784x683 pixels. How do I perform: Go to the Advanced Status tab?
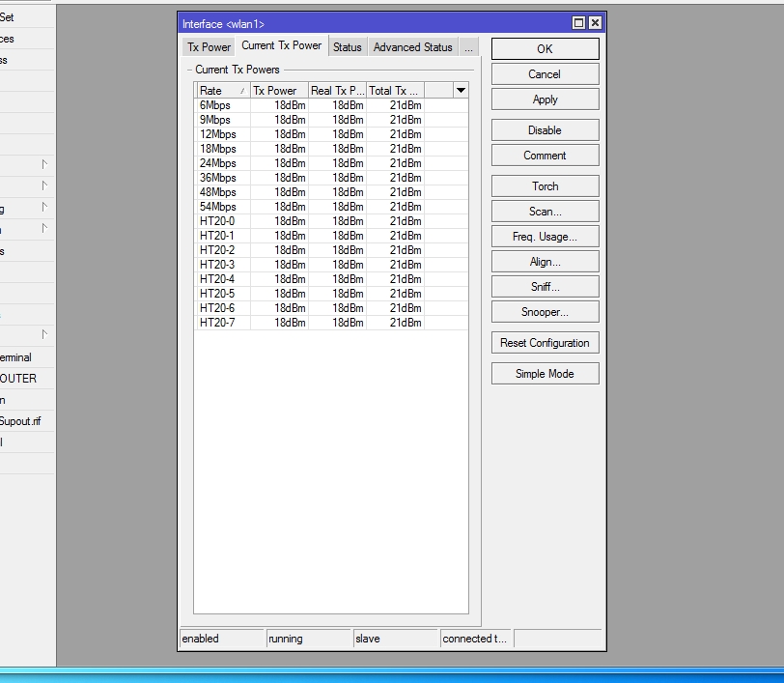tap(412, 47)
